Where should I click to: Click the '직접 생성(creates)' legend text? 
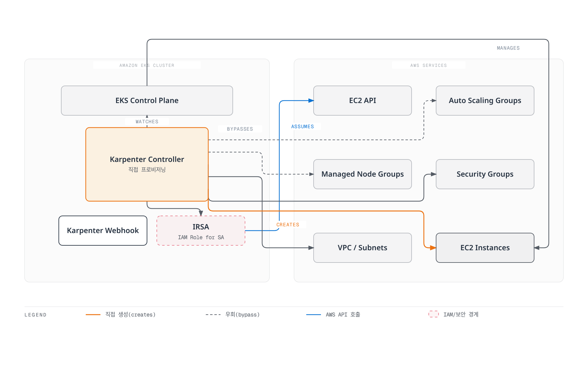tap(130, 315)
